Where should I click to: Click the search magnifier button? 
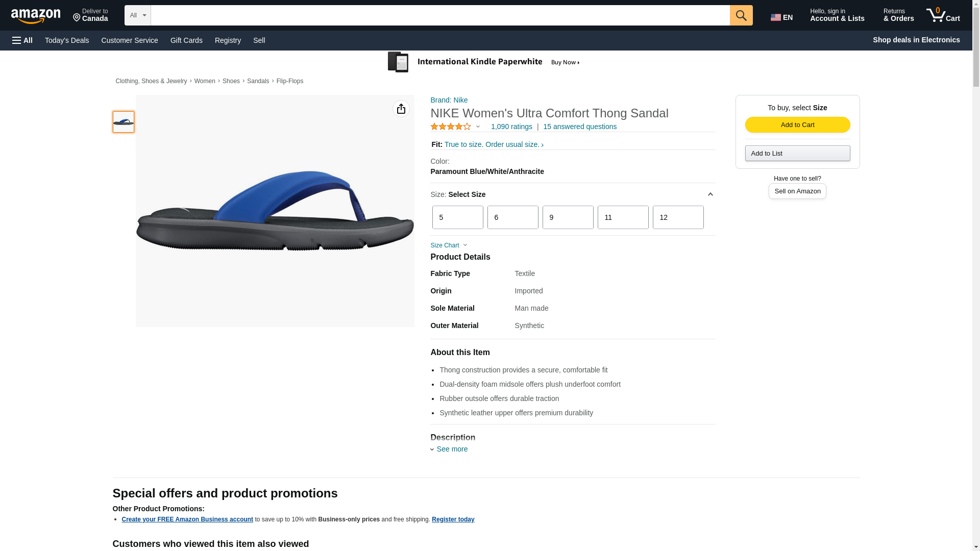click(741, 15)
